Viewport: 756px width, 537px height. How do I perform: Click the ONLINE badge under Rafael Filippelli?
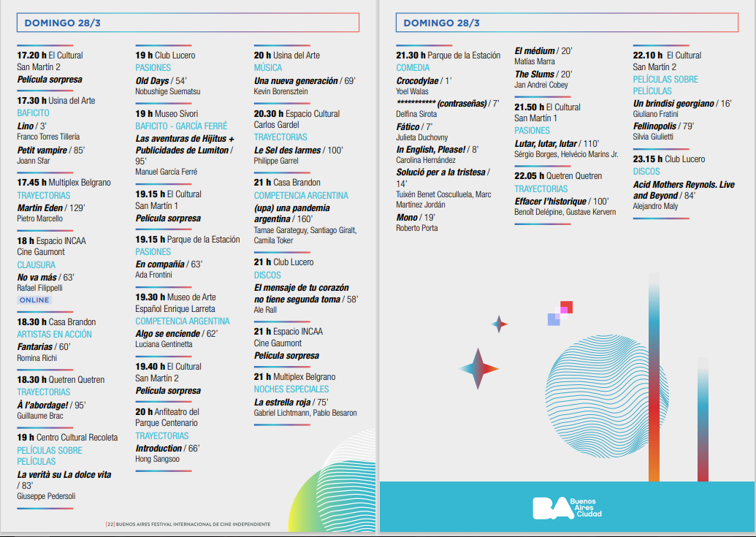34,300
